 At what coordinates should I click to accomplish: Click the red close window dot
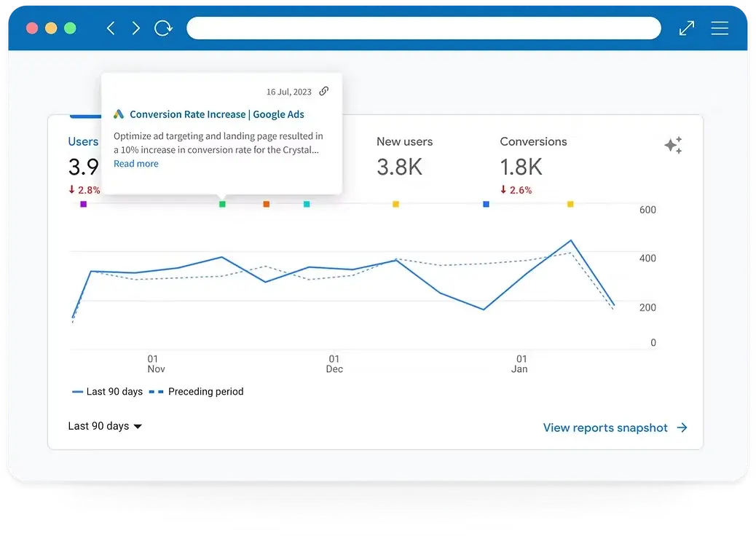click(32, 28)
